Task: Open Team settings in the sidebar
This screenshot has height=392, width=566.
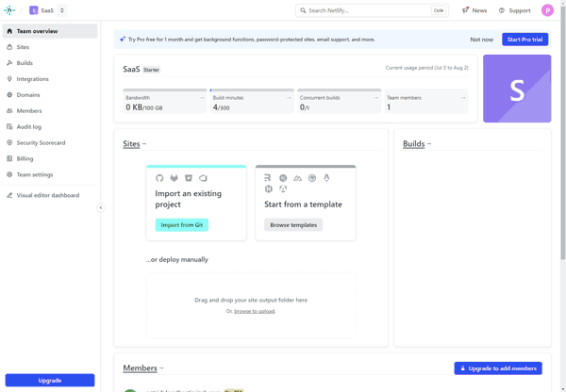Action: pyautogui.click(x=50, y=174)
